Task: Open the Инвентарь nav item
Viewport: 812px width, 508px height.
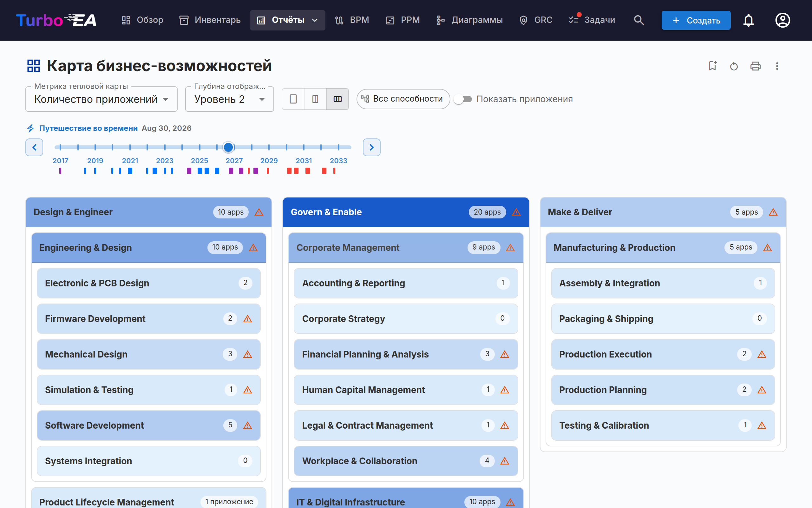Action: (210, 20)
